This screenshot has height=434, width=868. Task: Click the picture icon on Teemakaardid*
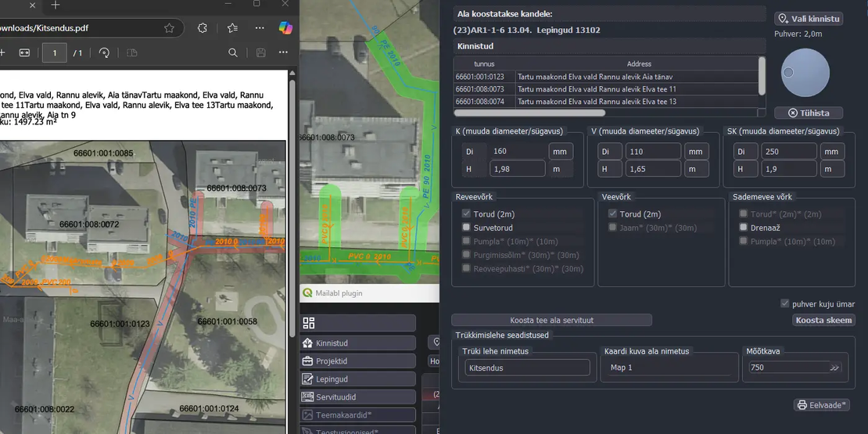(x=308, y=414)
